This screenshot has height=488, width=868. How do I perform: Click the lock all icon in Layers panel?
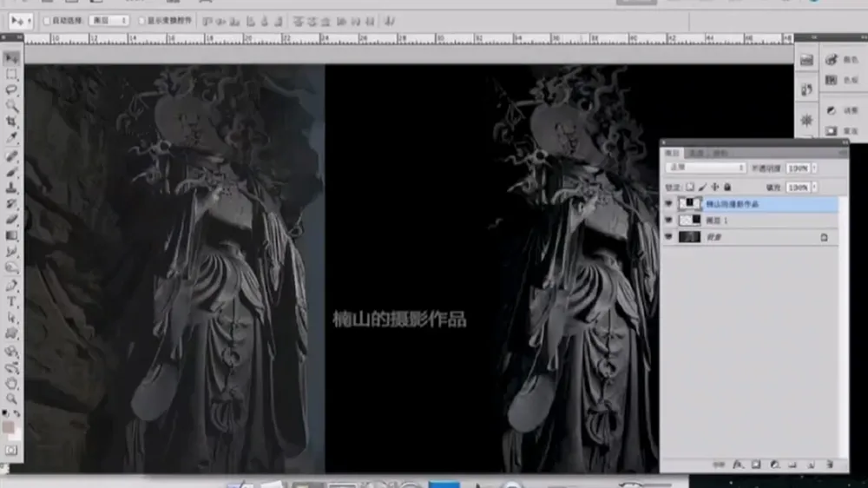pyautogui.click(x=727, y=188)
